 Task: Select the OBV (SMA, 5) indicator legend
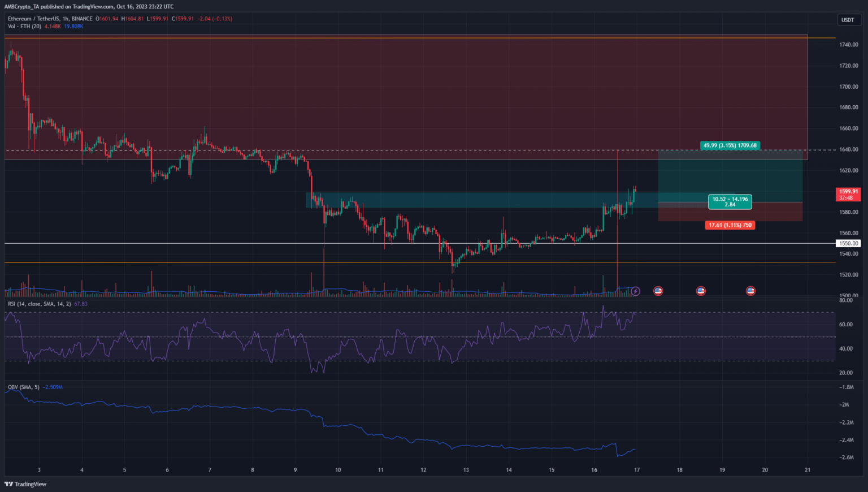click(x=23, y=387)
